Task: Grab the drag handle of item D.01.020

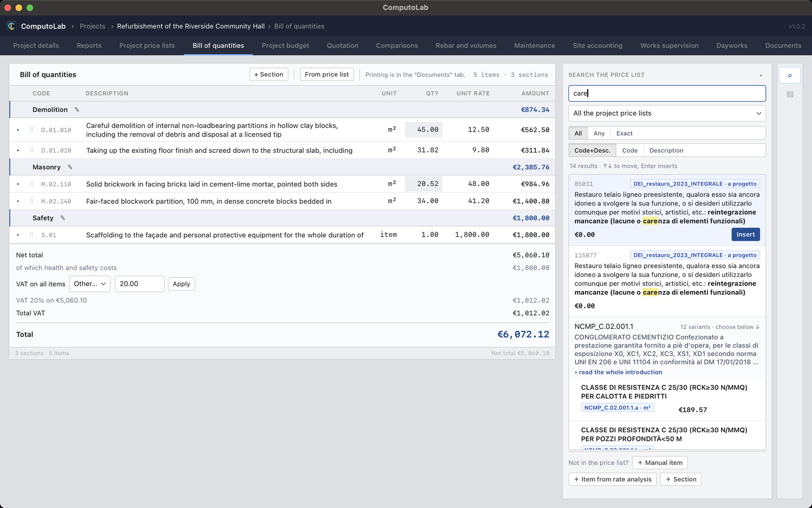Action: 31,150
